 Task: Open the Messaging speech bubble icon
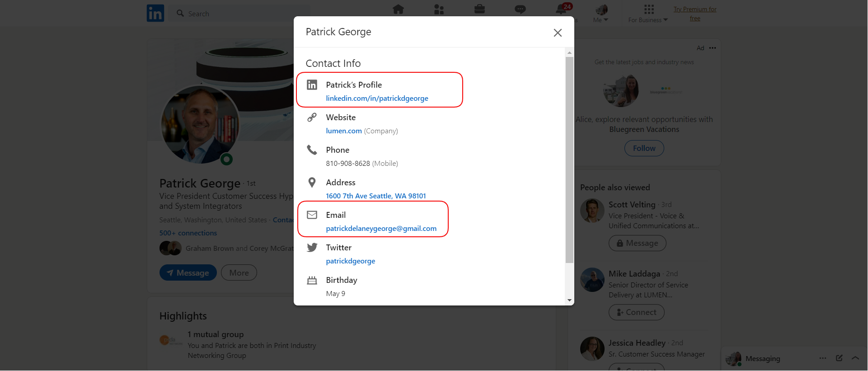coord(520,9)
